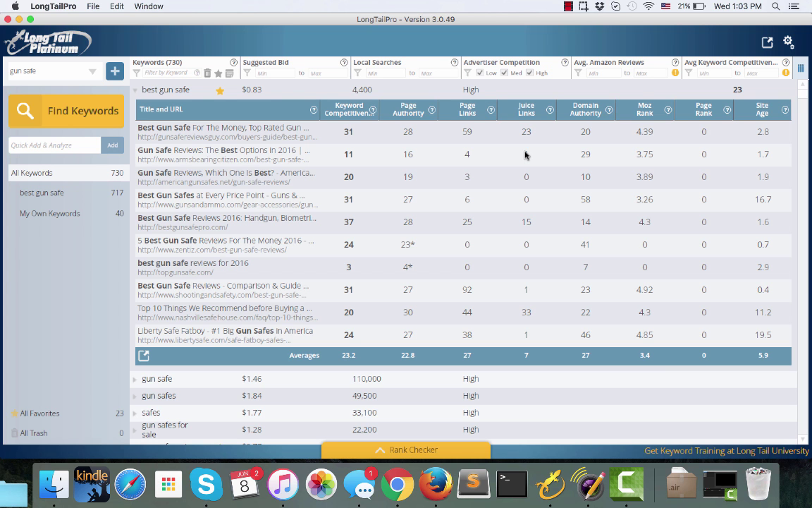
Task: Open settings gear in the top header
Action: point(788,42)
